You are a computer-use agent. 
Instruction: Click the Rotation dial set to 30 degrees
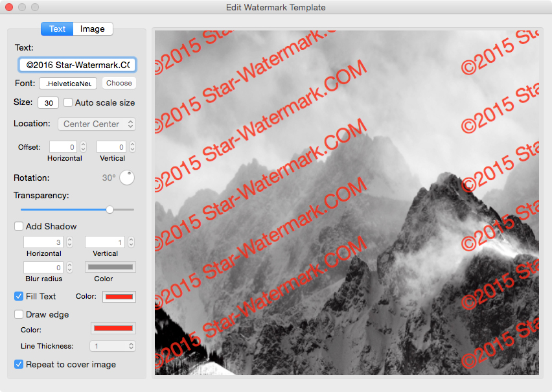click(127, 177)
